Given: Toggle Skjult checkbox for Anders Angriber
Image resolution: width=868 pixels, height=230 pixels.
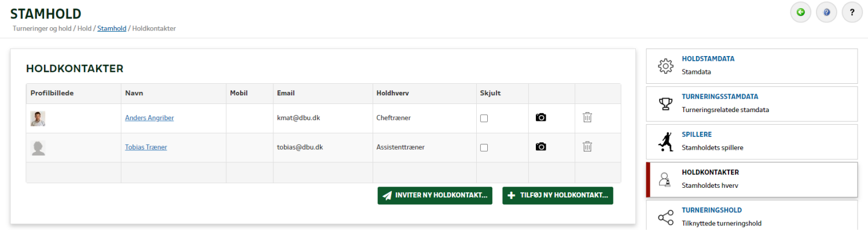Looking at the screenshot, I should (484, 118).
